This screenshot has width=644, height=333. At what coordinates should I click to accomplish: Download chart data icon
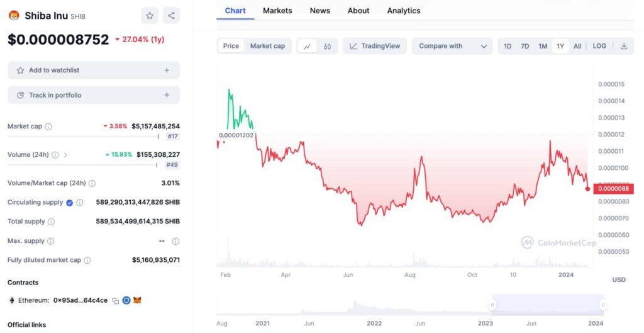point(624,46)
